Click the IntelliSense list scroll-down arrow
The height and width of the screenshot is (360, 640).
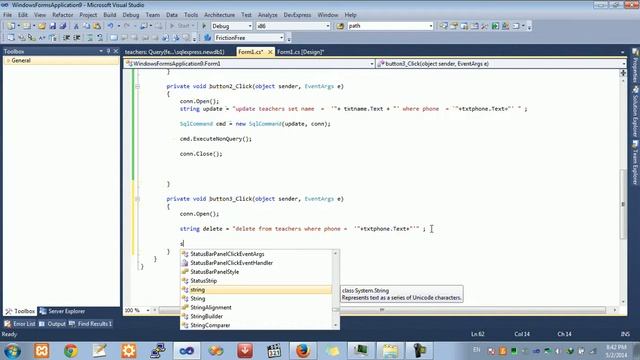tap(336, 325)
